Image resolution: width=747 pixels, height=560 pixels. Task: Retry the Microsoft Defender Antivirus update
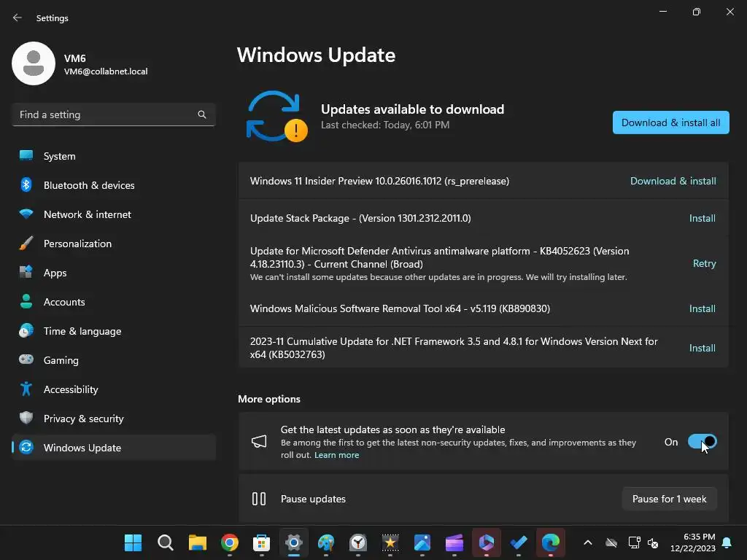coord(704,263)
